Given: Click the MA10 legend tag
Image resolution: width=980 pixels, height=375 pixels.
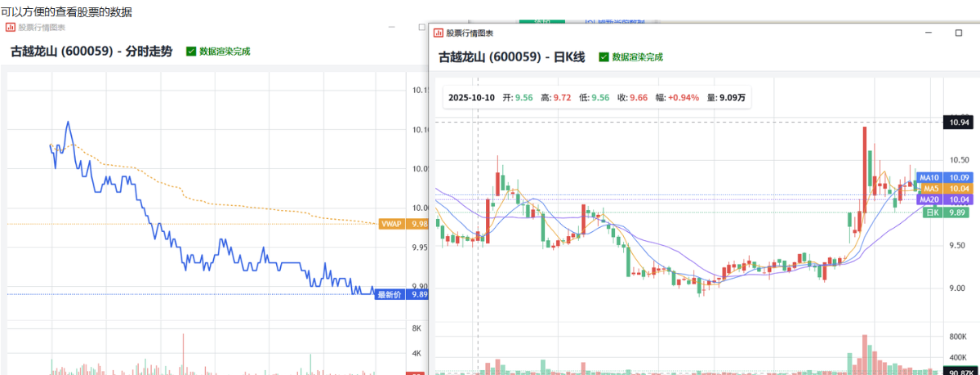Looking at the screenshot, I should (x=929, y=177).
